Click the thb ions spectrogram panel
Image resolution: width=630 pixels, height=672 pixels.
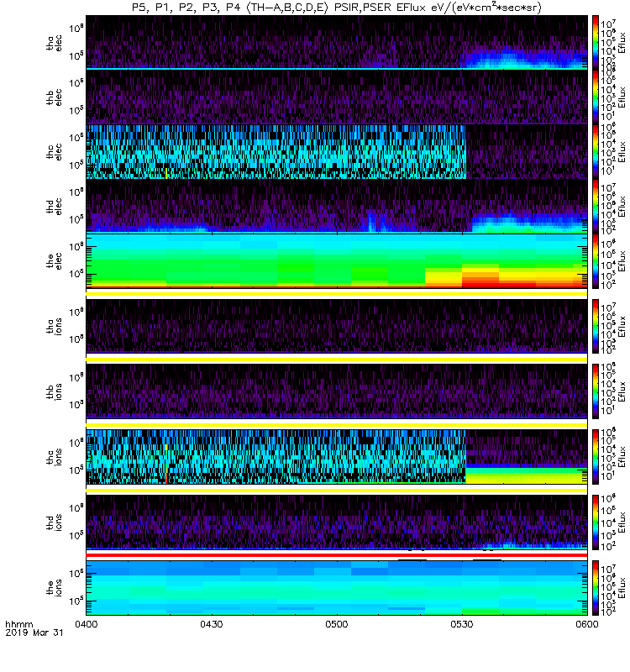[337, 391]
